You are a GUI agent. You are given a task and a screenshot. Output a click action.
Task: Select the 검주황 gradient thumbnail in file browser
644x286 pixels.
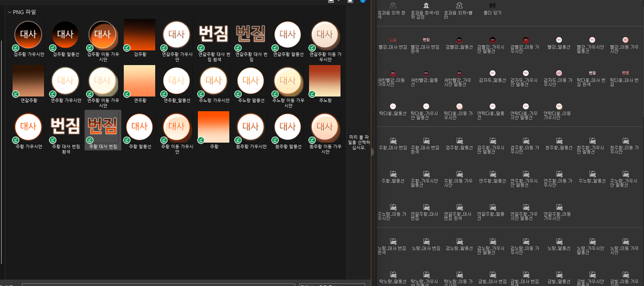click(x=139, y=35)
